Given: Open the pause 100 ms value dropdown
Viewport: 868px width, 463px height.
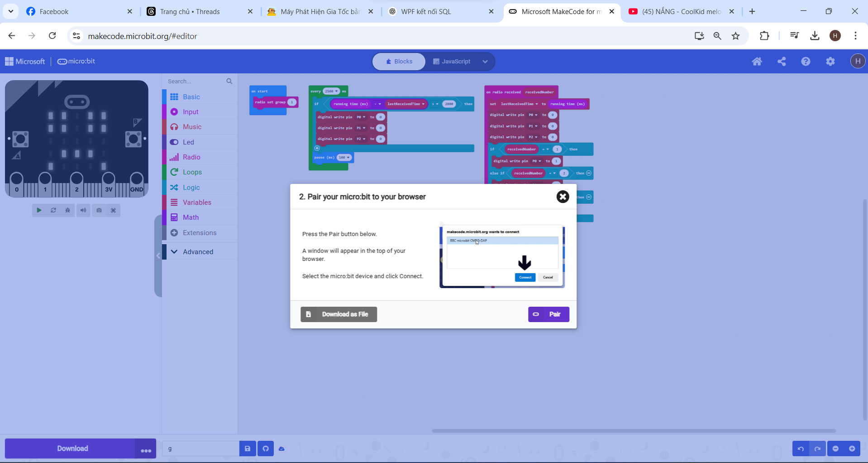Looking at the screenshot, I should (x=344, y=158).
